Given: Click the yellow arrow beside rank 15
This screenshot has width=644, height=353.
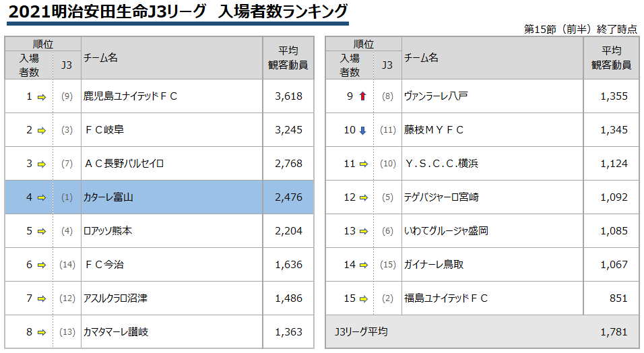Looking at the screenshot, I should (x=364, y=299).
